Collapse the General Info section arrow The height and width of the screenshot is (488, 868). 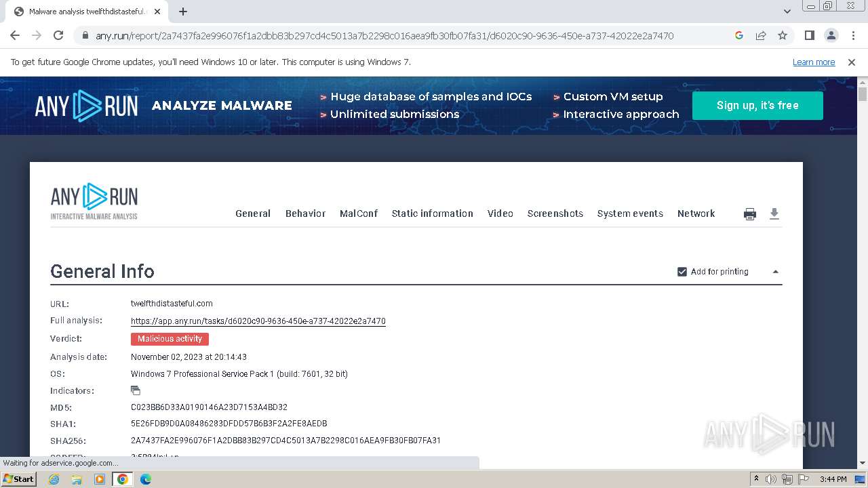[x=776, y=272]
